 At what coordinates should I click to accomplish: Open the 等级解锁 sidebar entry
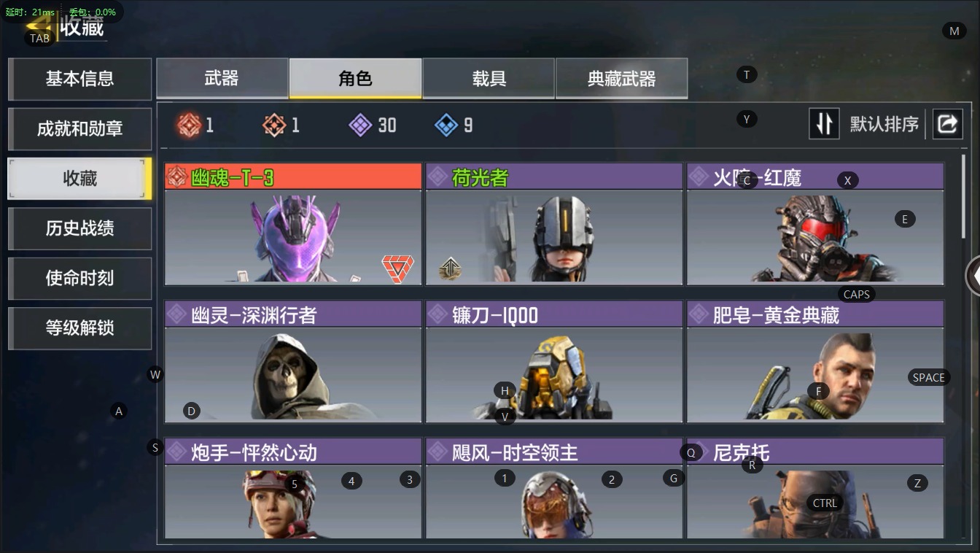[79, 328]
